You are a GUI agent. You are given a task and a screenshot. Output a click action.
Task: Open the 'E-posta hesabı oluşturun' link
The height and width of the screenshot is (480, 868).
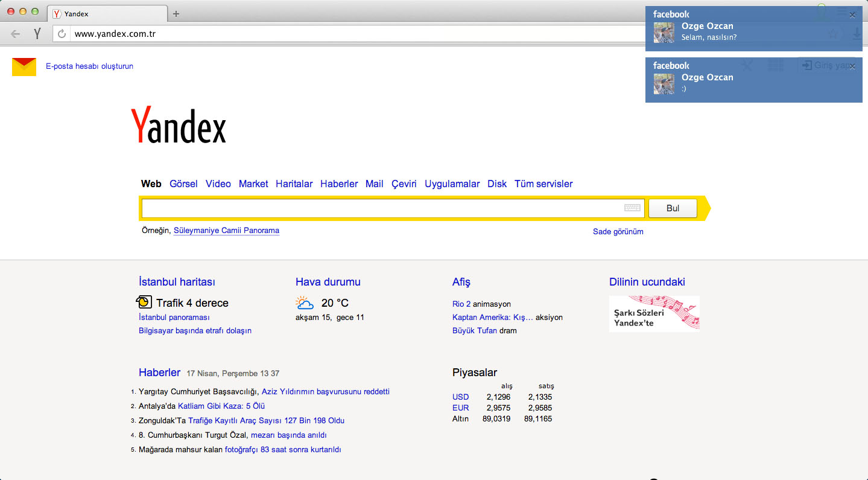coord(89,66)
